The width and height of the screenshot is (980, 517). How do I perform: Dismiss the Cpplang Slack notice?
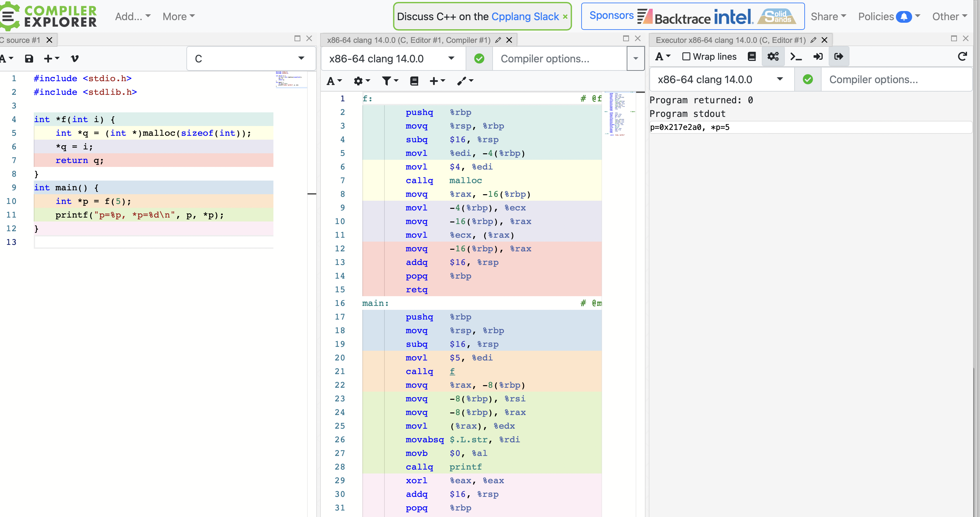[x=565, y=17]
